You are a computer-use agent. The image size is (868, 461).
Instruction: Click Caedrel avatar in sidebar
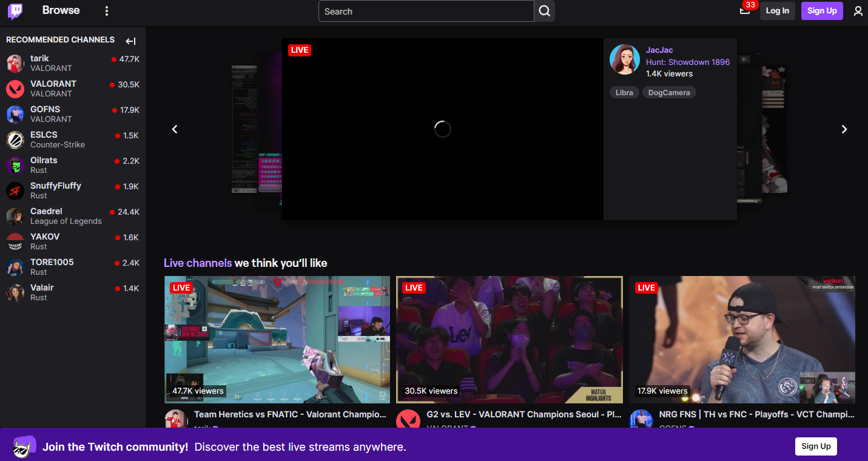coord(15,216)
